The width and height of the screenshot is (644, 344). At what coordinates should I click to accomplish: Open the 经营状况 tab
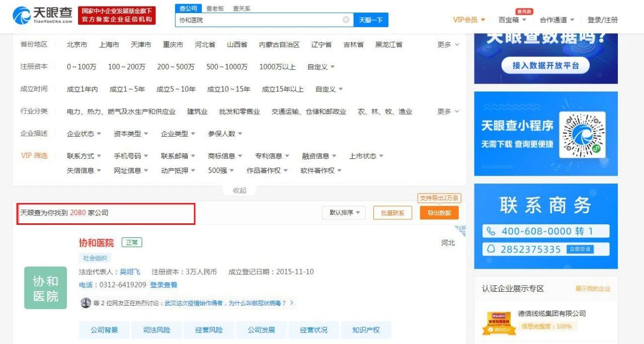point(313,330)
